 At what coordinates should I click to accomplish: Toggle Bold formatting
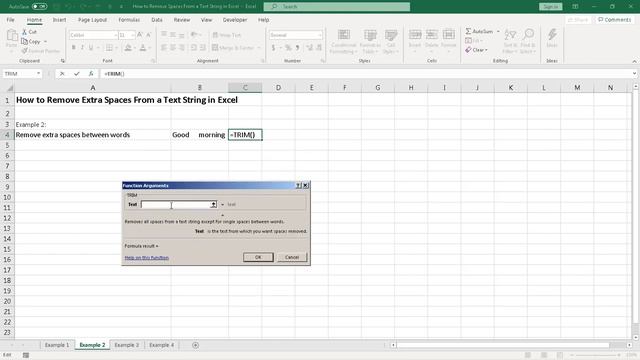pos(73,48)
